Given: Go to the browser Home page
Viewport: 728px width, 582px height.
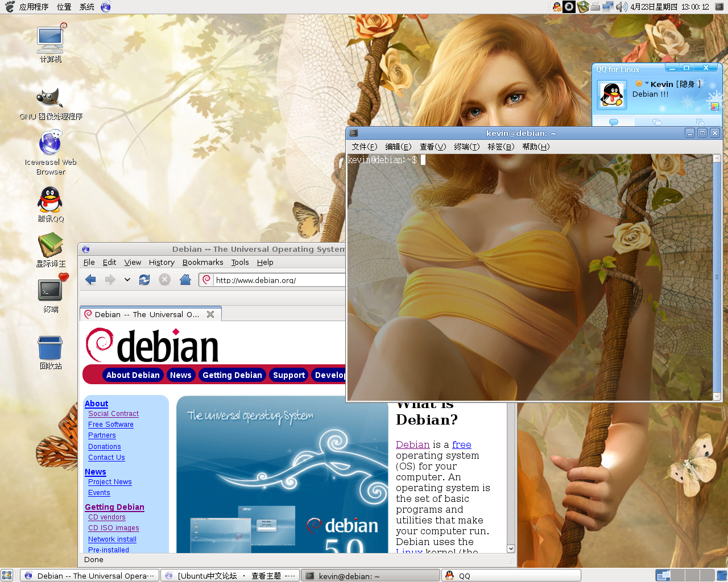Looking at the screenshot, I should tap(185, 280).
